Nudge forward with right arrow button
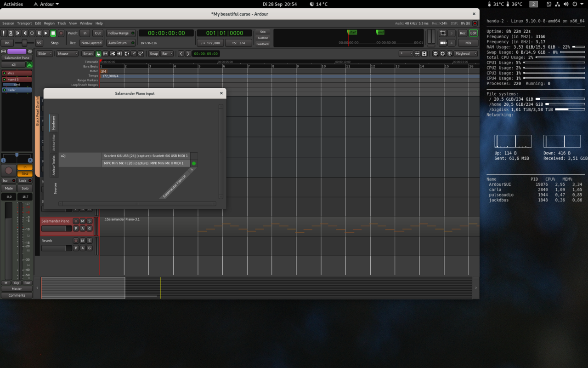The image size is (588, 368). coord(188,54)
